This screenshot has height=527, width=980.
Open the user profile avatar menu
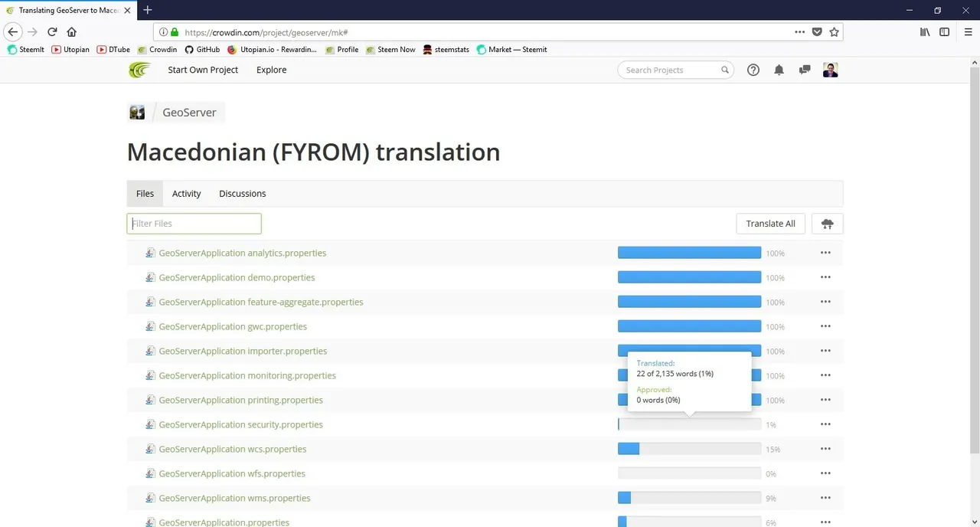pyautogui.click(x=831, y=70)
